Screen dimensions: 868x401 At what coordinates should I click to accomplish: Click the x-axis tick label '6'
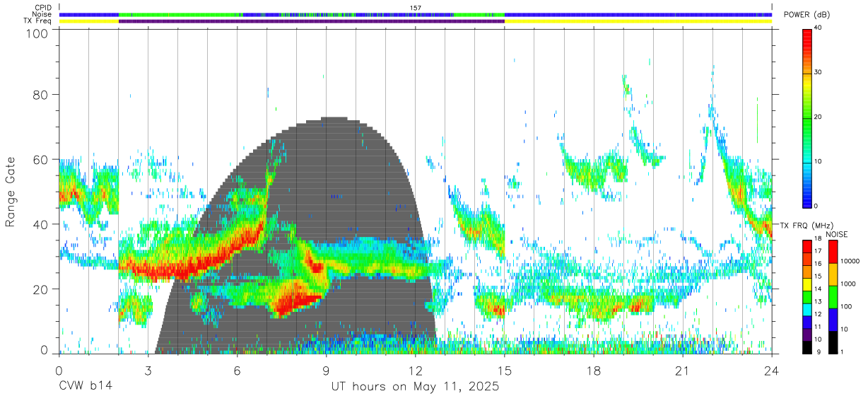coord(237,370)
